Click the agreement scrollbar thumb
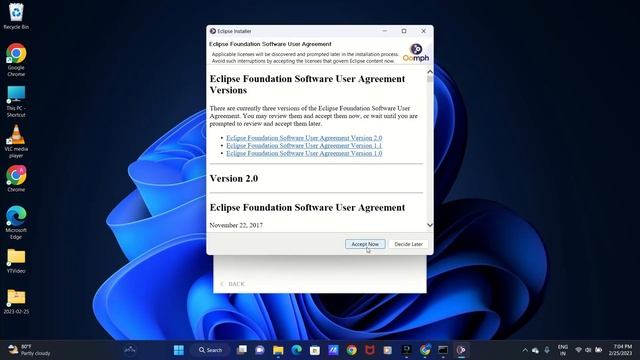640x360 pixels. 430,79
